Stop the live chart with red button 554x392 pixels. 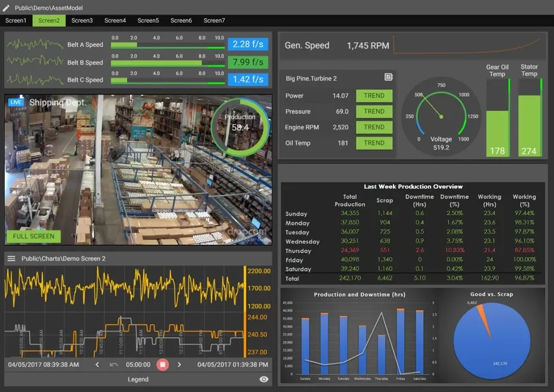[162, 364]
